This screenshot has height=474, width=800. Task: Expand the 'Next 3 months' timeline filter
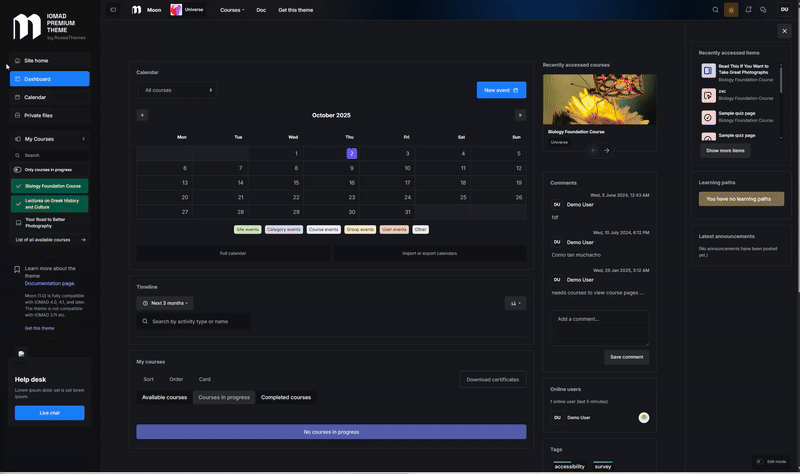pyautogui.click(x=165, y=303)
